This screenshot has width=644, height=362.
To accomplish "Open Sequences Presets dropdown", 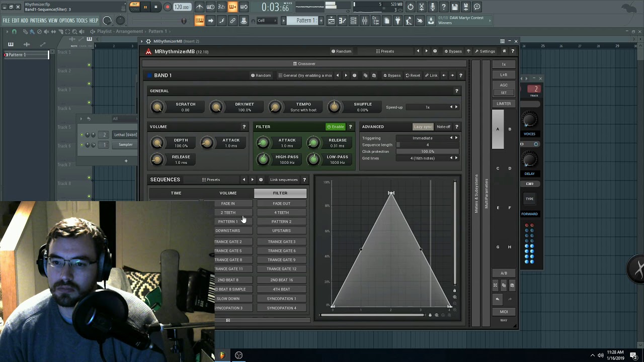I will pos(211,179).
